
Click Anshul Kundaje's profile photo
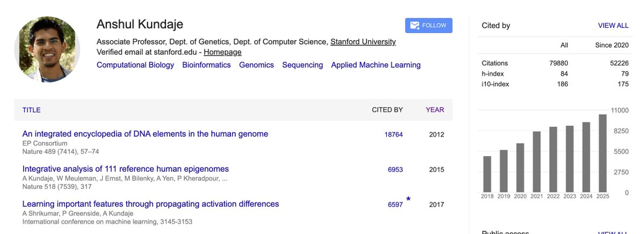tap(47, 49)
